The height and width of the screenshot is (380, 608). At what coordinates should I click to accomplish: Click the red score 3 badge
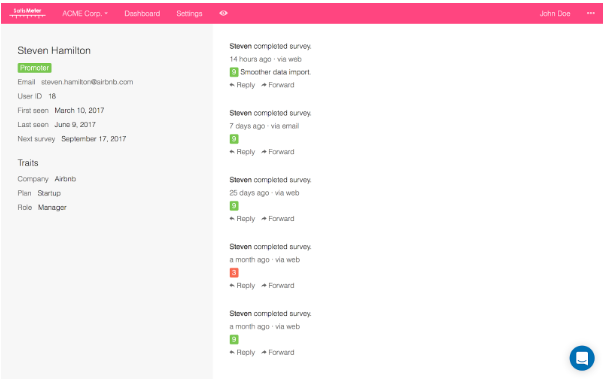click(234, 273)
